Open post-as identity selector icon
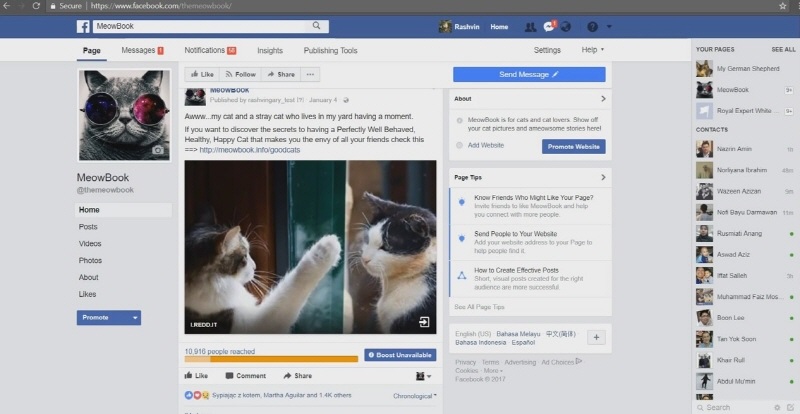 coord(423,376)
